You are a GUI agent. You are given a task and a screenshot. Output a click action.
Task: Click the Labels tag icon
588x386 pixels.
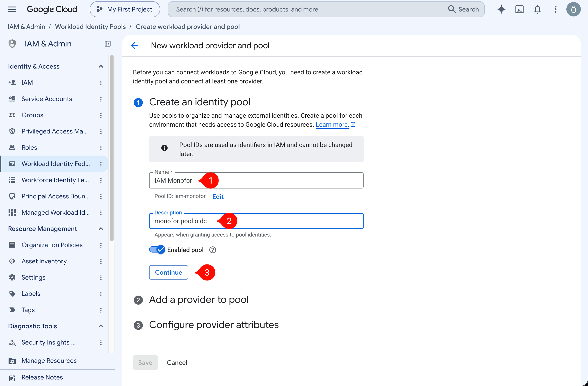click(12, 294)
